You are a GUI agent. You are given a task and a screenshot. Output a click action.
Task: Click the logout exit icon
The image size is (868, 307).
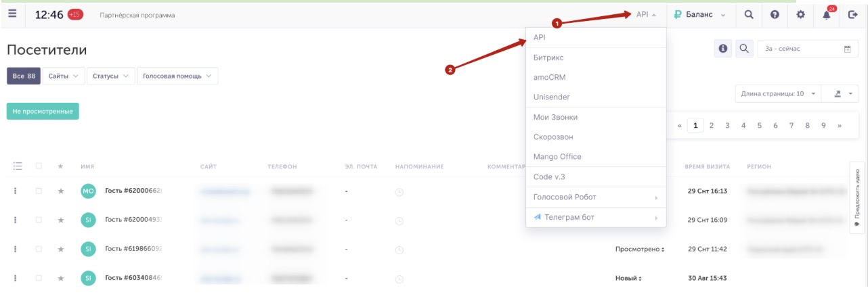[852, 15]
